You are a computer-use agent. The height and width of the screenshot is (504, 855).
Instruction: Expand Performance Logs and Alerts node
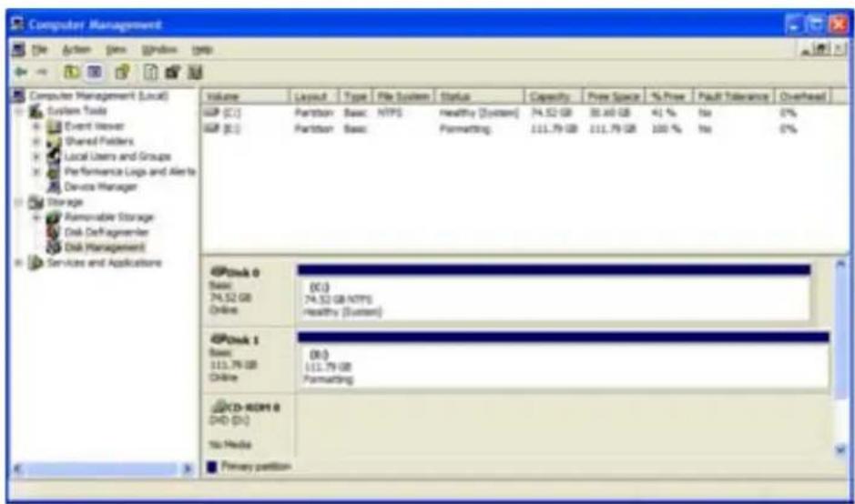point(36,172)
